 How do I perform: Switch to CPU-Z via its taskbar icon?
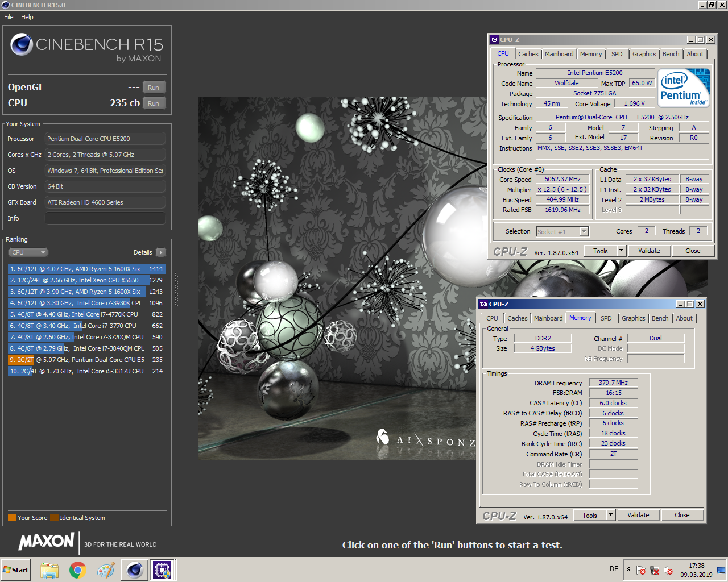click(x=163, y=569)
